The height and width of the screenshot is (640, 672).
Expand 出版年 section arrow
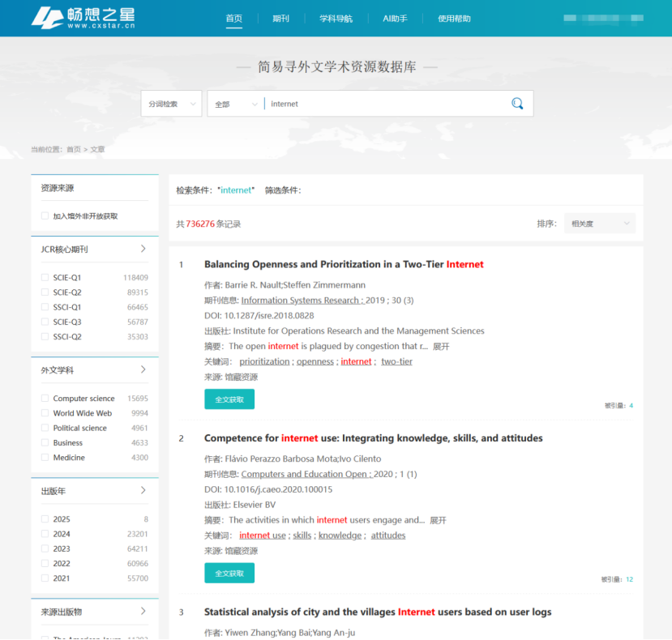[143, 490]
